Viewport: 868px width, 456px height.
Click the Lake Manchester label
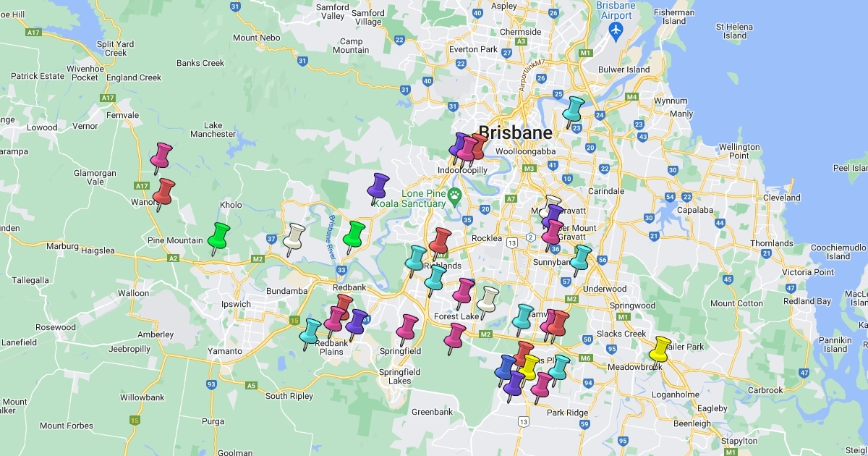coord(213,130)
